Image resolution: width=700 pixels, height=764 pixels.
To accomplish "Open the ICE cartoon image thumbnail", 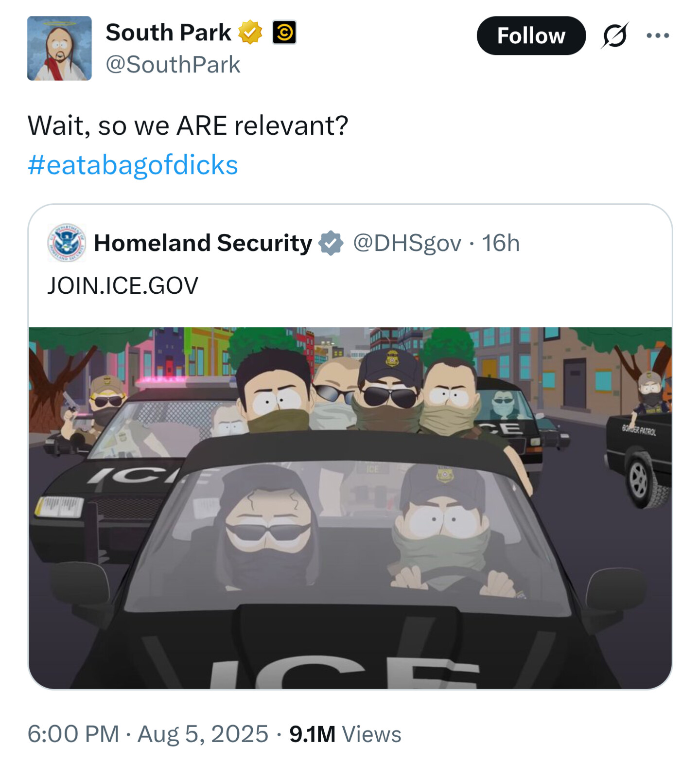I will pyautogui.click(x=350, y=508).
